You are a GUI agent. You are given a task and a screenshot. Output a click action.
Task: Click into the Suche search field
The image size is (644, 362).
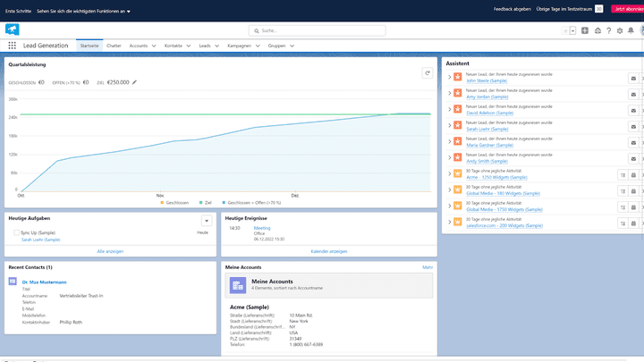click(317, 30)
